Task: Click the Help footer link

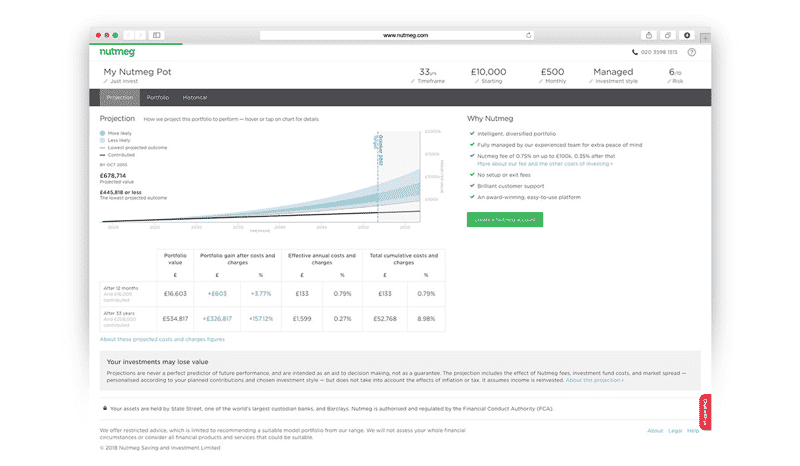Action: (692, 431)
